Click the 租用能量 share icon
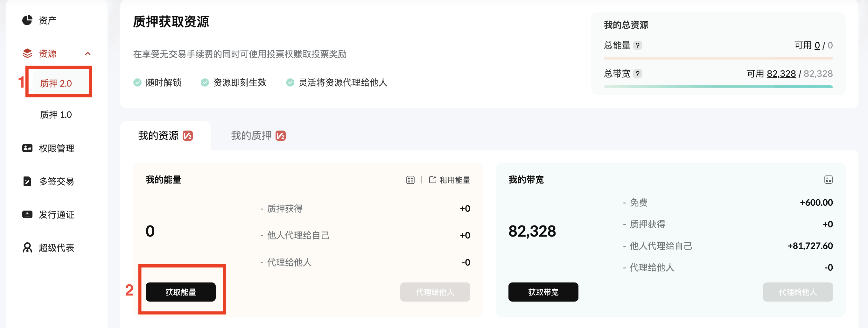Screen dimensions: 868x328 pyautogui.click(x=433, y=180)
